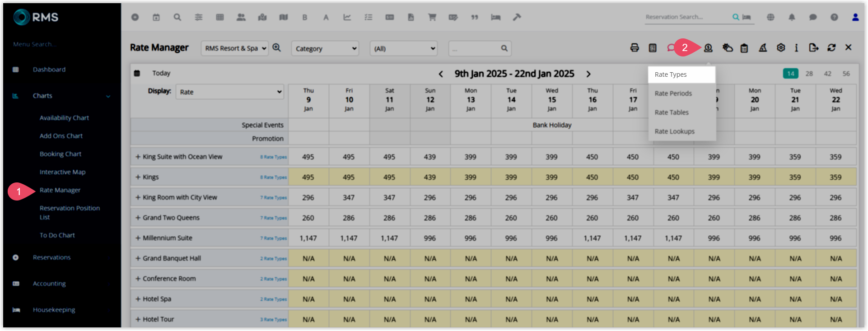868x331 pixels.
Task: Click the Bank Holiday special event cell
Action: [552, 125]
